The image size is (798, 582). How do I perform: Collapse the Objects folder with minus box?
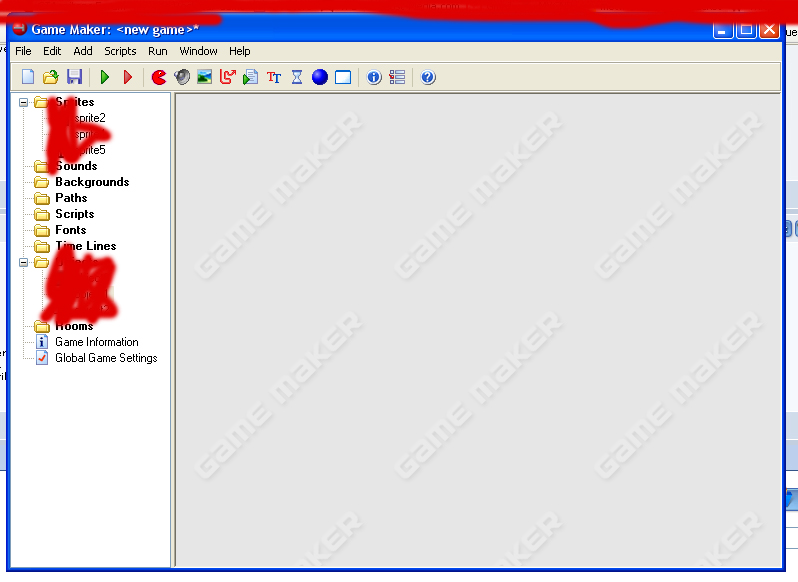[x=23, y=263]
